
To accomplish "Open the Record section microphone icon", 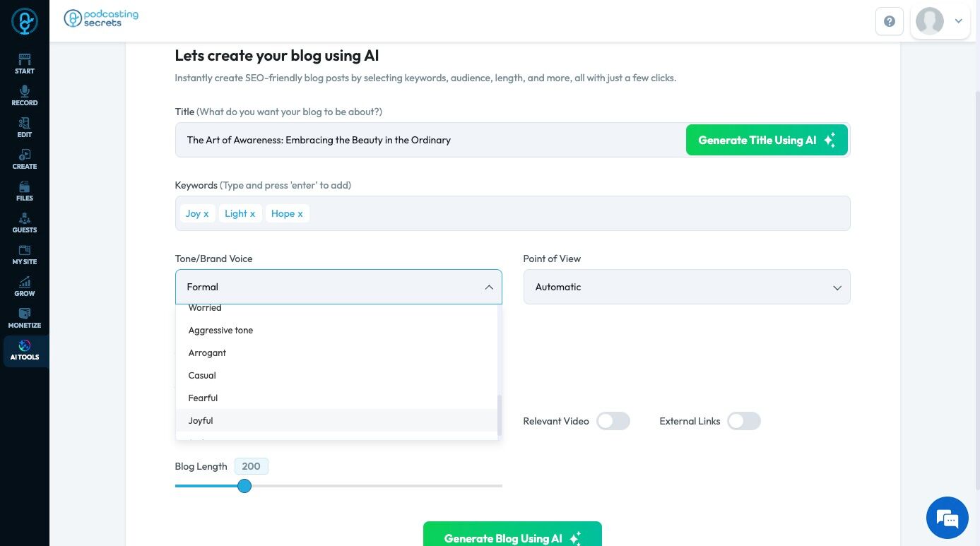I will point(25,92).
